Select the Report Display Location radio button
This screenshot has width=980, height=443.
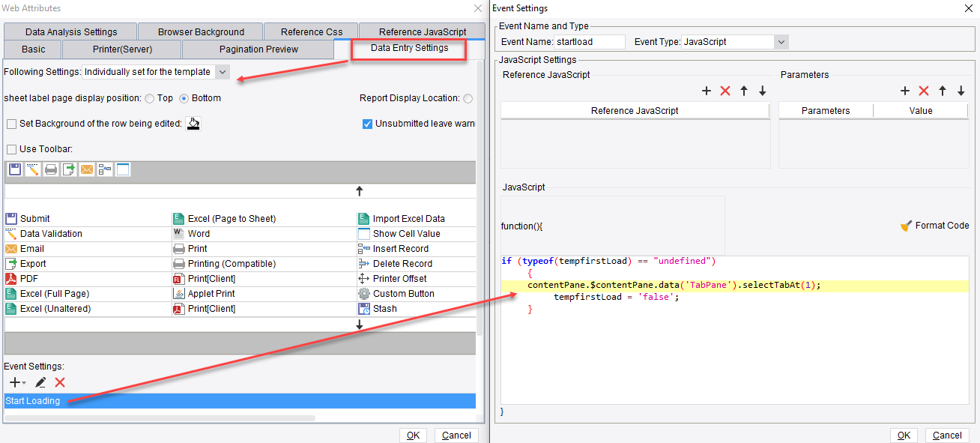468,98
